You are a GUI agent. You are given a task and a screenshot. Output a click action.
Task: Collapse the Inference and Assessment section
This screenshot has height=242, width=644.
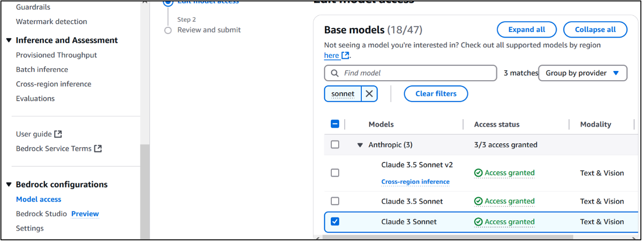[9, 40]
